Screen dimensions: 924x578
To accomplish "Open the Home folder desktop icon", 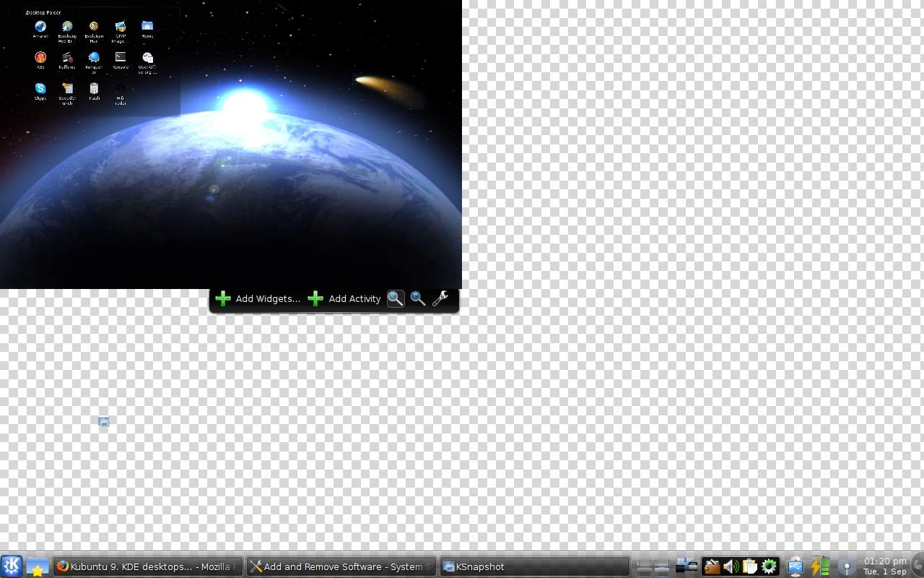I will (147, 27).
